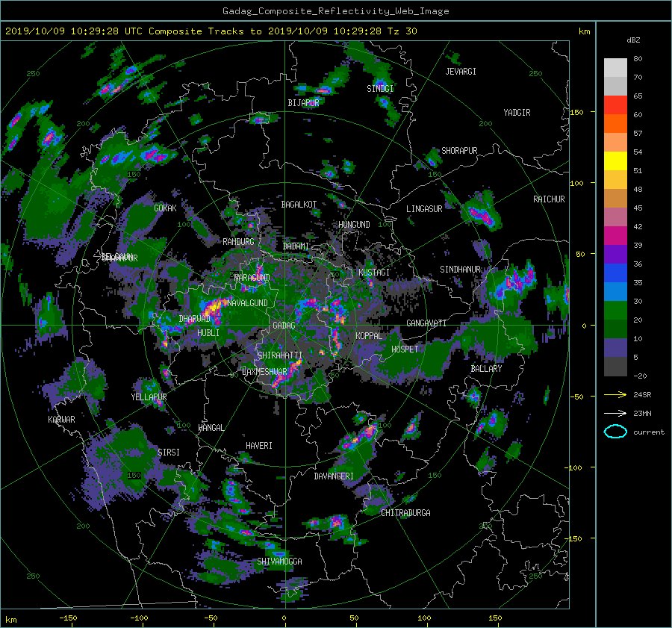Click the DHARWAD city label

pyautogui.click(x=195, y=319)
